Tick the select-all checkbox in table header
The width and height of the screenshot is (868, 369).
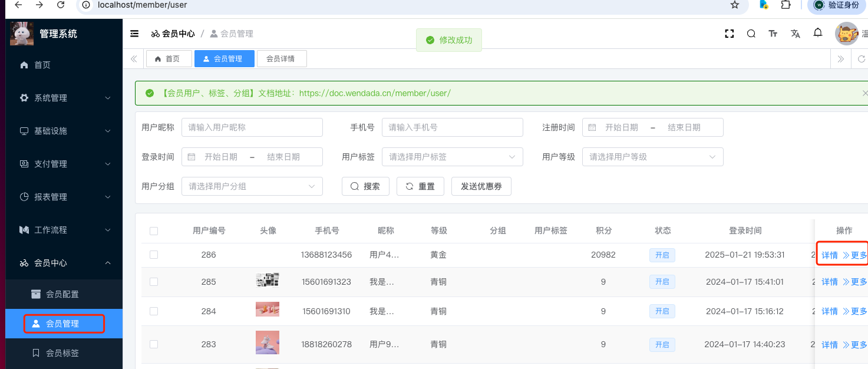154,231
